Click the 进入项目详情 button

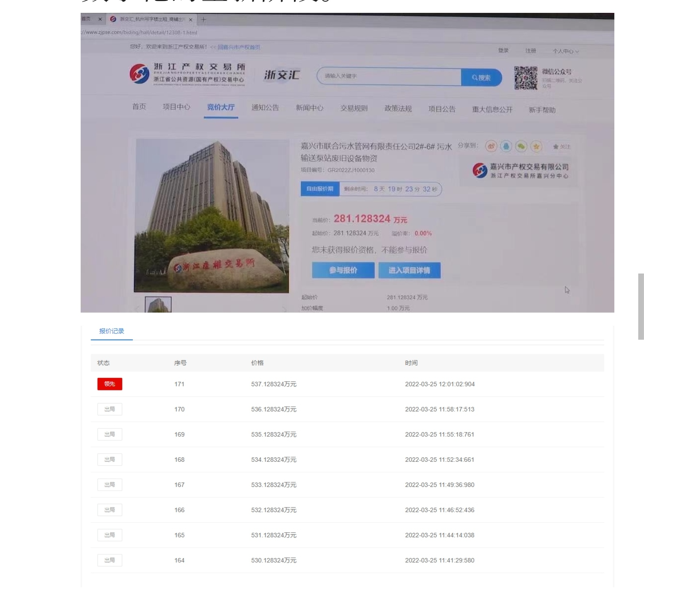[x=410, y=270]
